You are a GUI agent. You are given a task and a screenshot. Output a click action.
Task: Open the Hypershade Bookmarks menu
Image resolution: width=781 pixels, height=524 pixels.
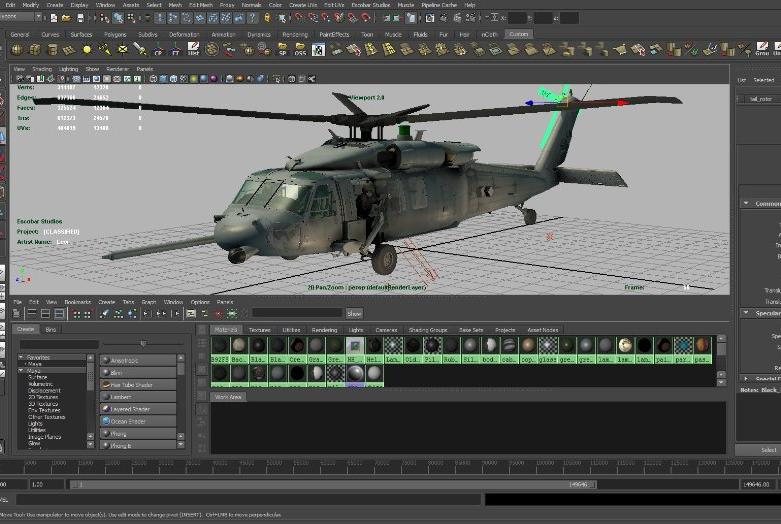(x=77, y=301)
